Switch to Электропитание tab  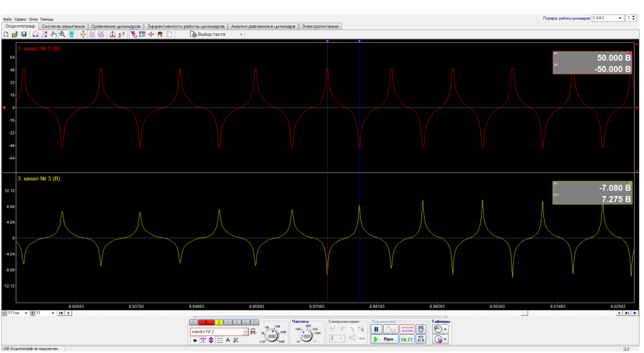320,26
